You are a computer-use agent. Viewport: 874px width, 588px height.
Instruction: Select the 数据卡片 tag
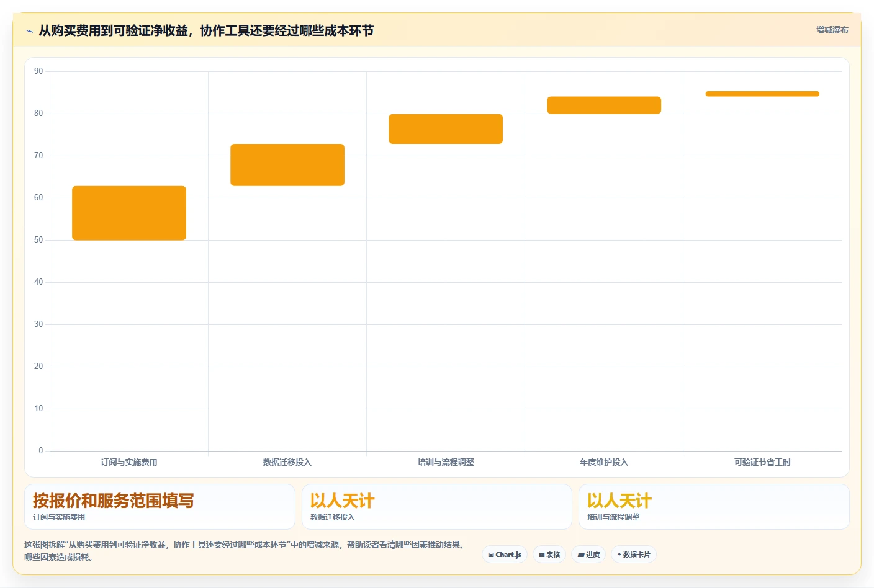tap(634, 555)
